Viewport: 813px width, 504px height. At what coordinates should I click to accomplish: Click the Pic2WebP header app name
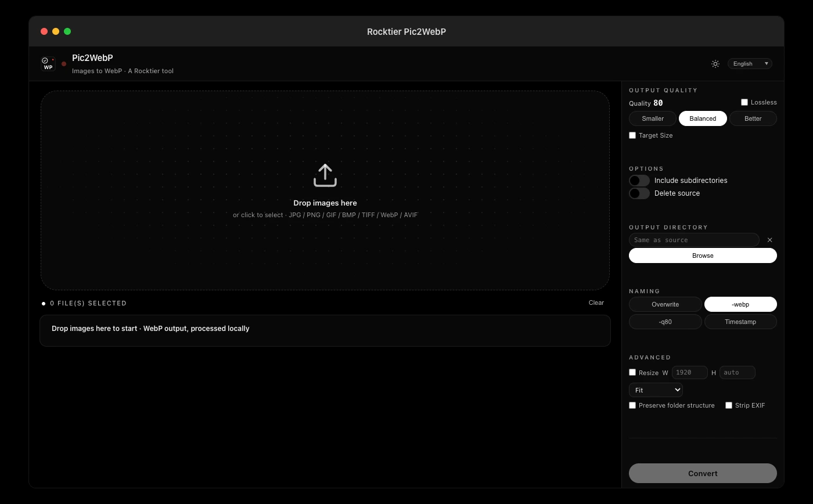click(x=92, y=58)
